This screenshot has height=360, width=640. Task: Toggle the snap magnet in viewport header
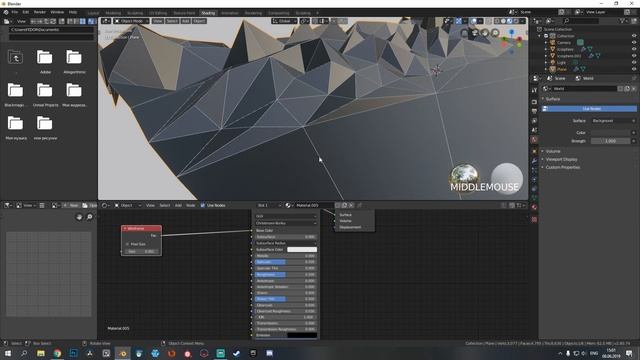pyautogui.click(x=316, y=21)
